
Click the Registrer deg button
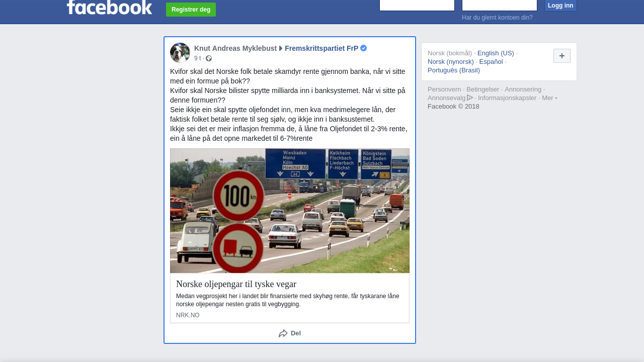click(191, 10)
